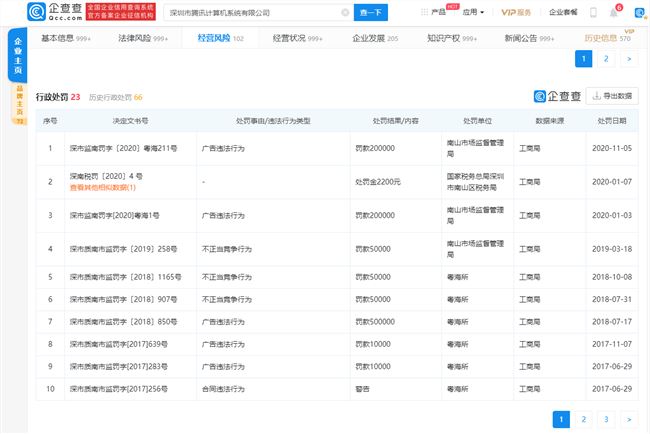Image resolution: width=650 pixels, height=434 pixels.
Task: Click the 决定文书号 column header
Action: coord(130,121)
